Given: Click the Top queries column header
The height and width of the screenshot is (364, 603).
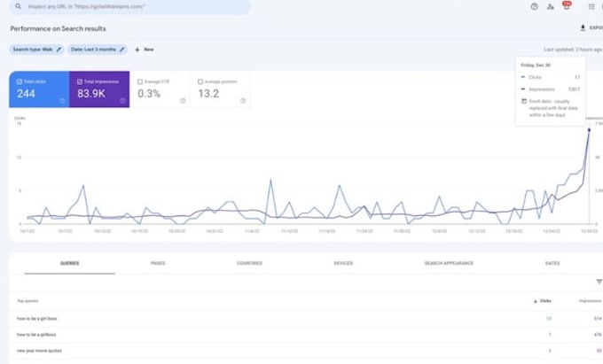Looking at the screenshot, I should tap(27, 301).
